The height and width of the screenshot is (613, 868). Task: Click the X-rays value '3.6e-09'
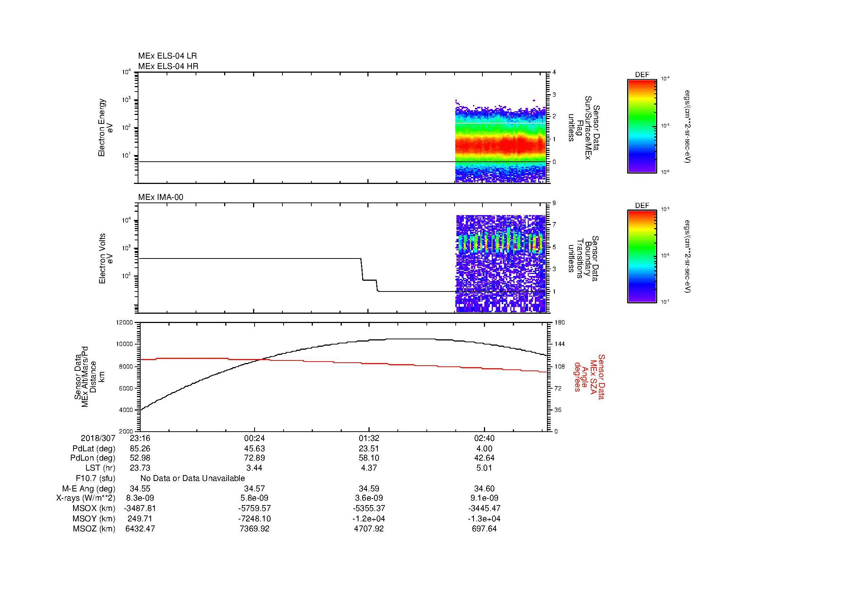coord(369,498)
